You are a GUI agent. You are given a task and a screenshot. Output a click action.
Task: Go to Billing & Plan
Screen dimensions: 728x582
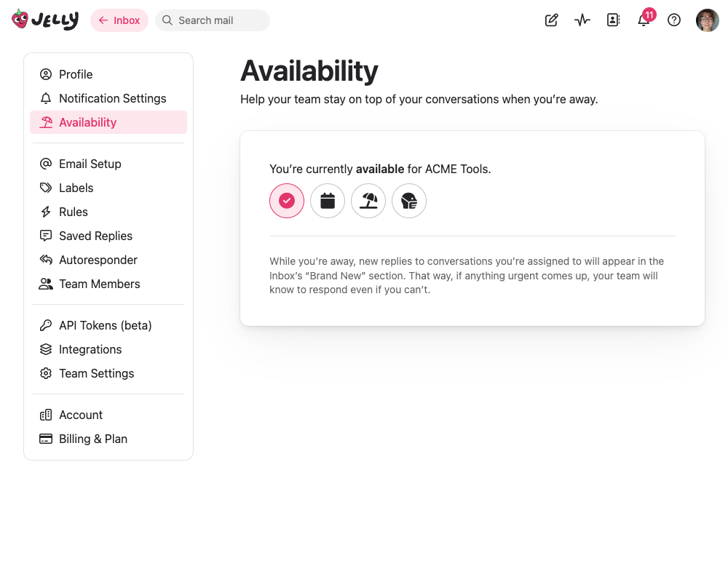[x=93, y=439]
